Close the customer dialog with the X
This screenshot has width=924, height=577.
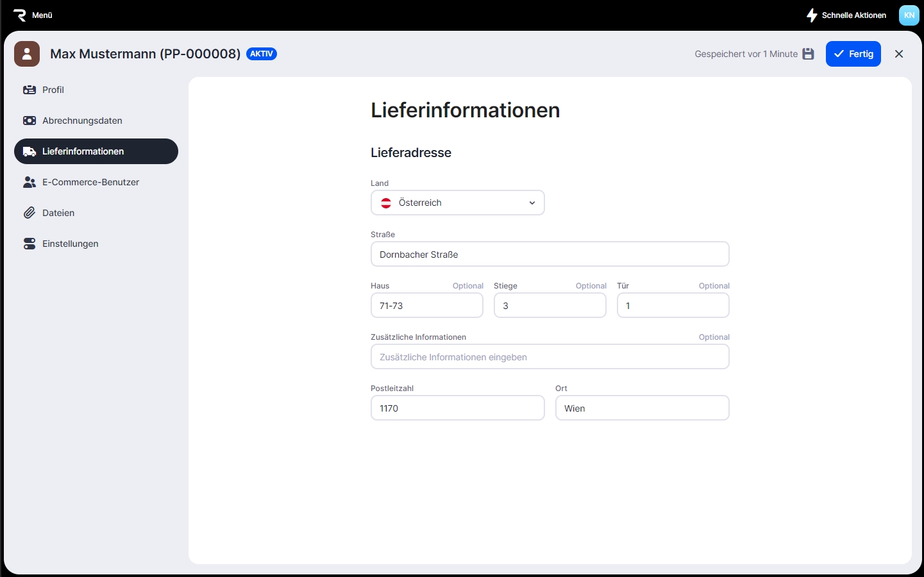(x=899, y=54)
